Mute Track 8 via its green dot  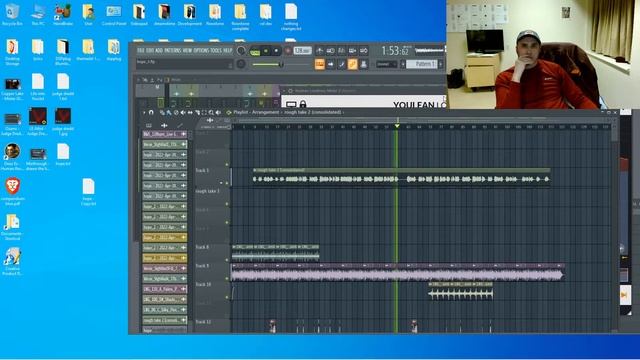click(227, 260)
